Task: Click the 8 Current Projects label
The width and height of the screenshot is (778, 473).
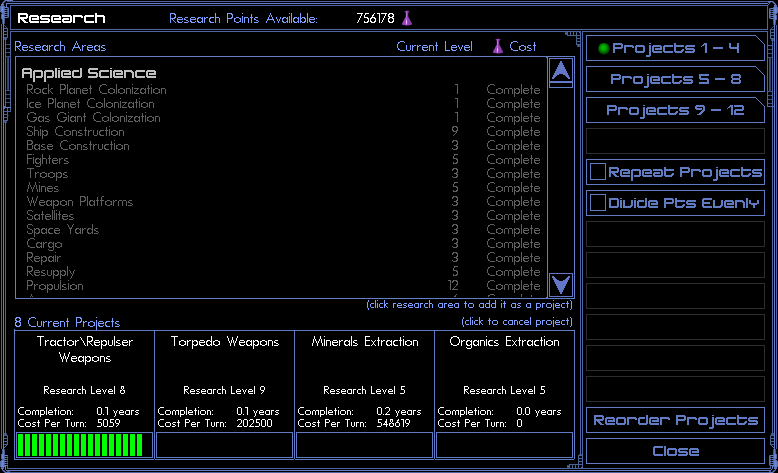Action: pos(67,323)
